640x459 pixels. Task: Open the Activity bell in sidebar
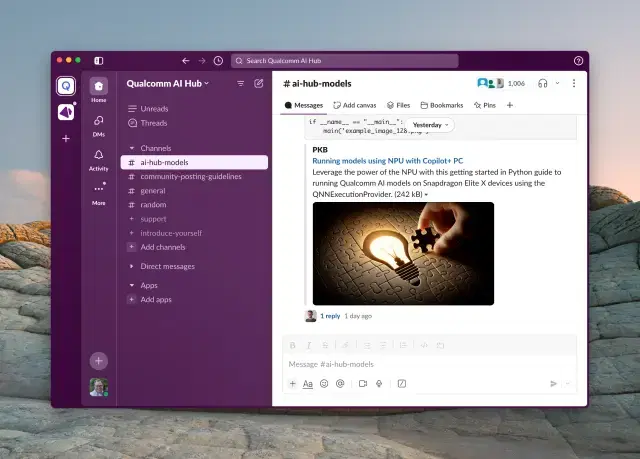[98, 156]
